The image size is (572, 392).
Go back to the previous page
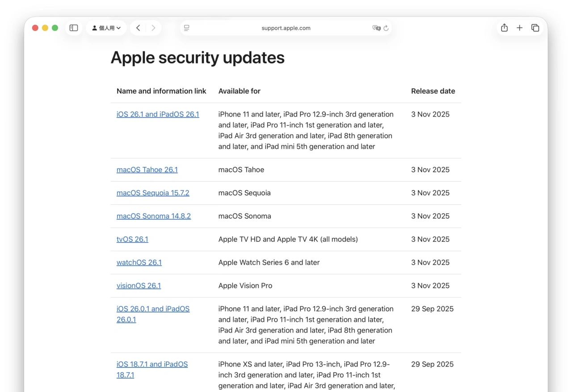tap(138, 28)
